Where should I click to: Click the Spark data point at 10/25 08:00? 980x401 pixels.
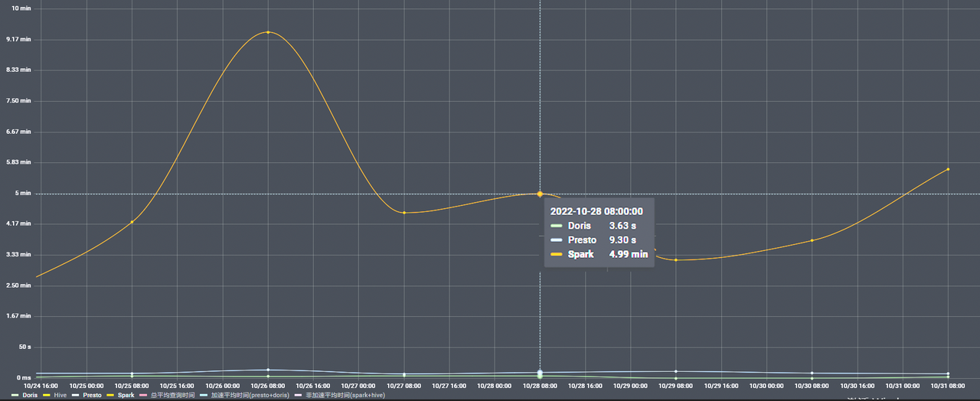click(x=132, y=222)
